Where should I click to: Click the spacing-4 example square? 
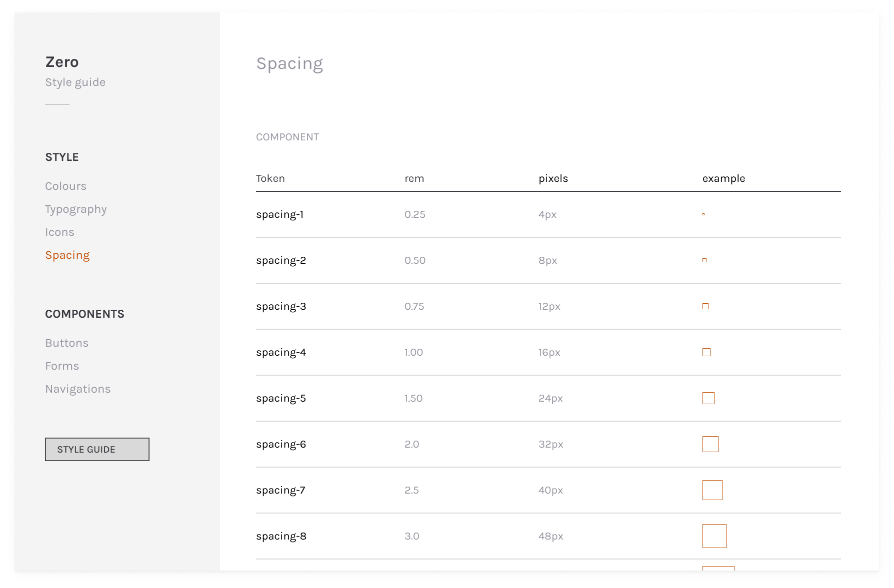coord(706,352)
